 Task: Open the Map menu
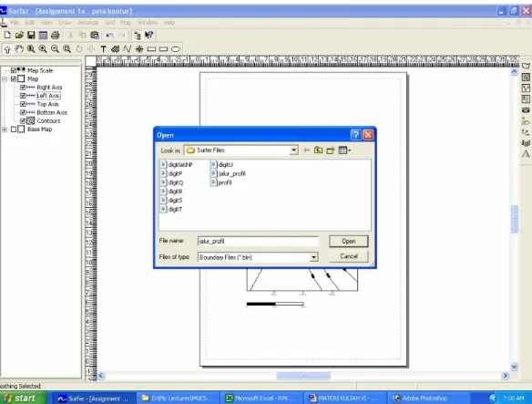(x=126, y=23)
